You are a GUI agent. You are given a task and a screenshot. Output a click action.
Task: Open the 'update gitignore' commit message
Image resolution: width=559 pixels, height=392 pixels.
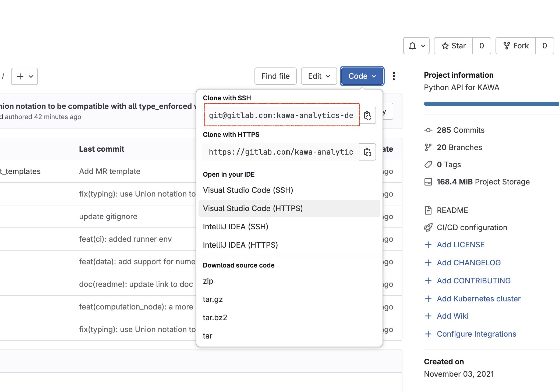(108, 216)
